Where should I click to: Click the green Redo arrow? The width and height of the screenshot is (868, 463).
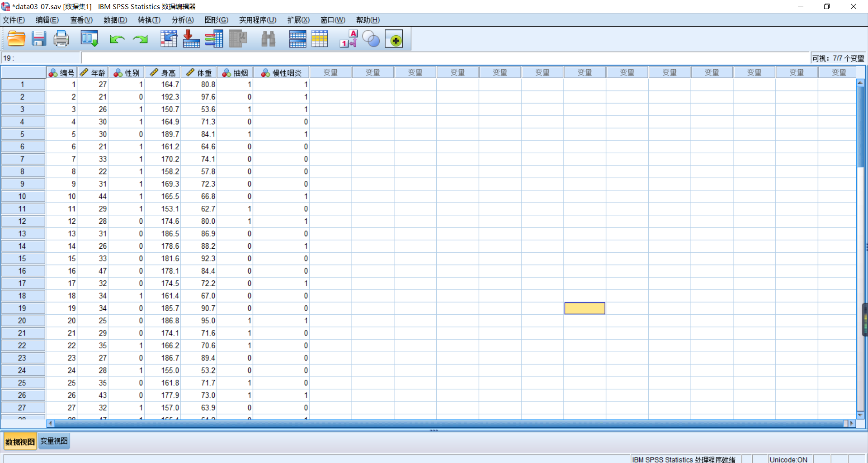tap(141, 40)
